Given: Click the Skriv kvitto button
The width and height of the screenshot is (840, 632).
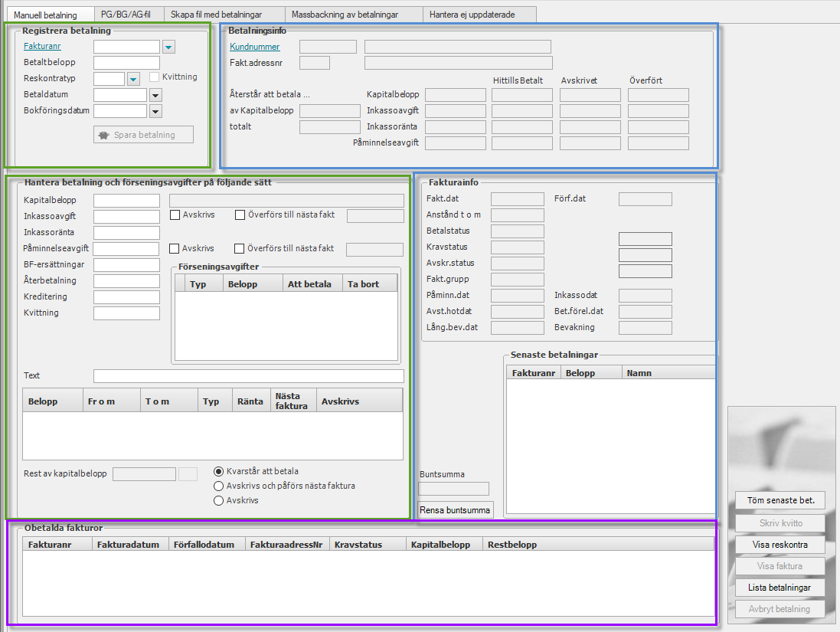Looking at the screenshot, I should coord(780,523).
